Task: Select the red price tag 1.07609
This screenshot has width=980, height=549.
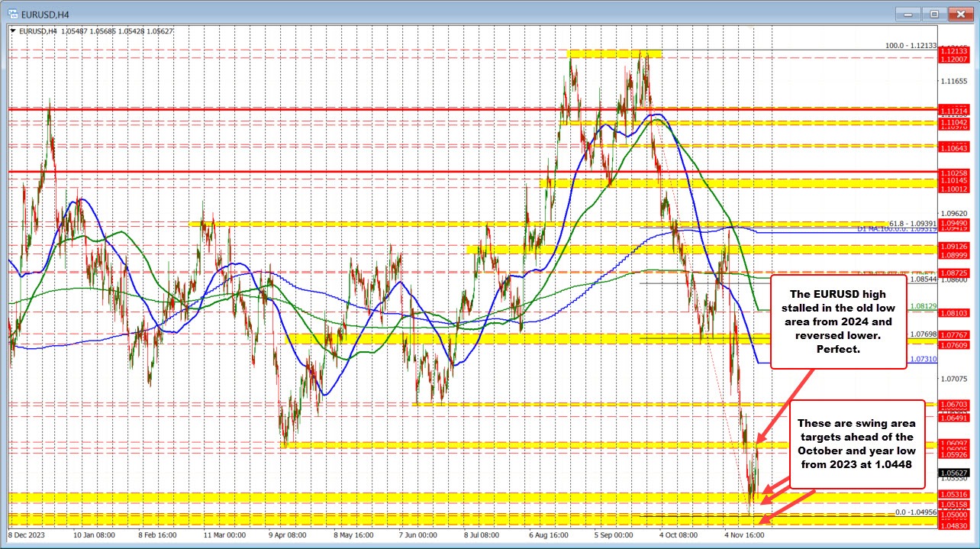Action: coord(955,344)
